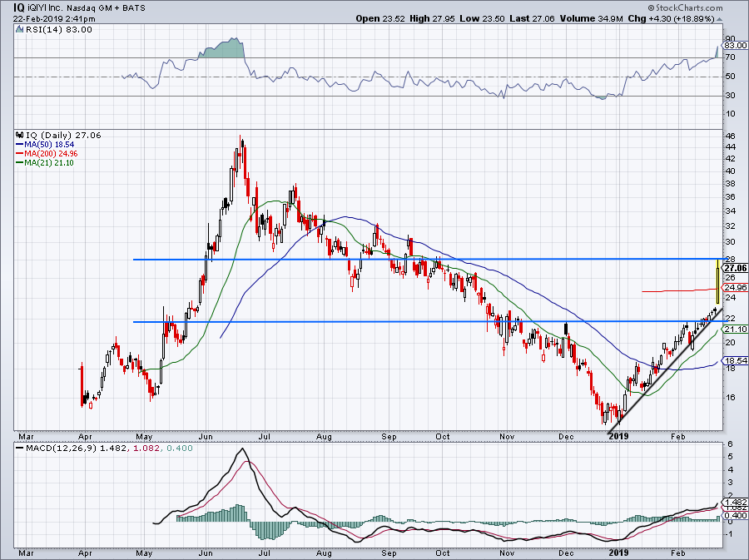749x560 pixels.
Task: Click the IQ (Daily) 27.06 legend label
Action: (63, 135)
